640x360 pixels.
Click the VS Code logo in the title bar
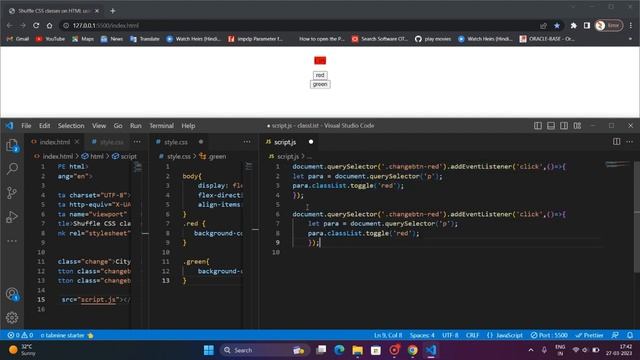[x=9, y=126]
